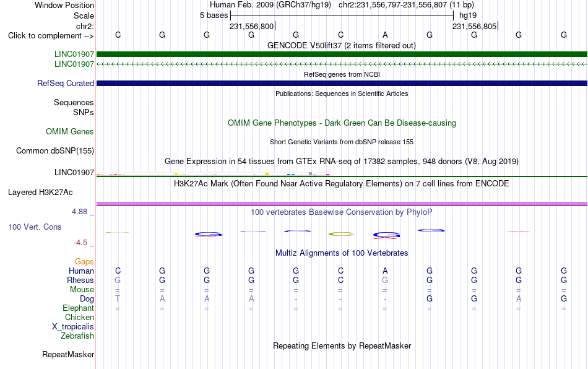The height and width of the screenshot is (369, 588).
Task: Click the 231,556,800 coordinate marker
Action: coord(252,26)
